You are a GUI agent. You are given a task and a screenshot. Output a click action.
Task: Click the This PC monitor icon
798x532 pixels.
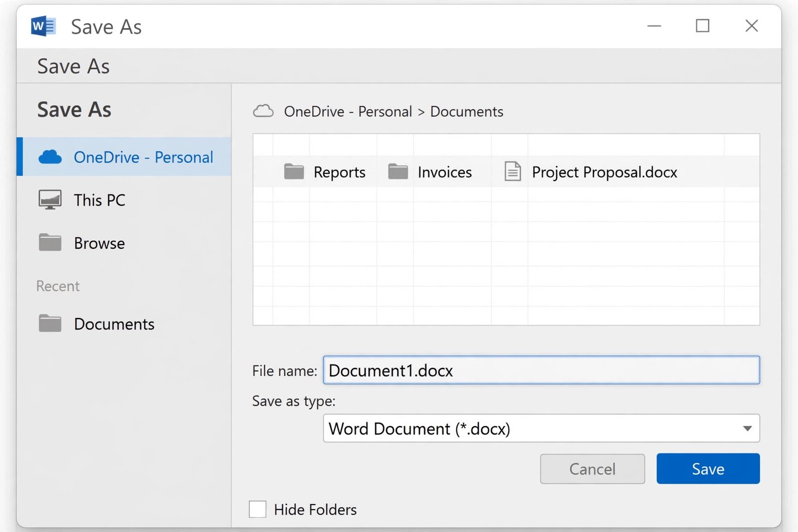coord(50,199)
